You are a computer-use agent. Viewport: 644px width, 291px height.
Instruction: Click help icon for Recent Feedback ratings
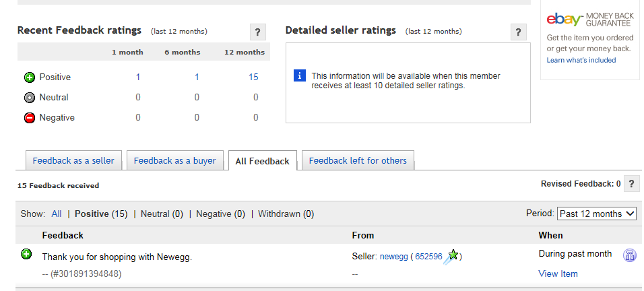[x=258, y=32]
